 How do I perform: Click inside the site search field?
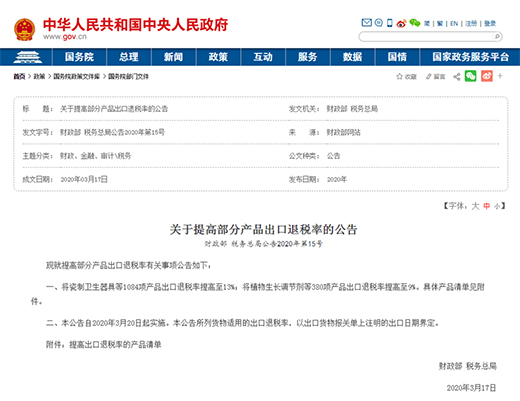pos(427,36)
